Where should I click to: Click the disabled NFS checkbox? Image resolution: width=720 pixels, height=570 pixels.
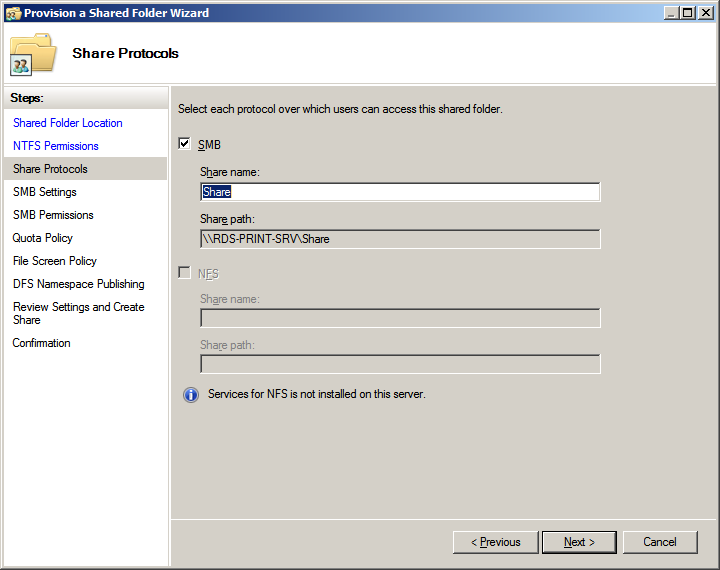[x=184, y=273]
